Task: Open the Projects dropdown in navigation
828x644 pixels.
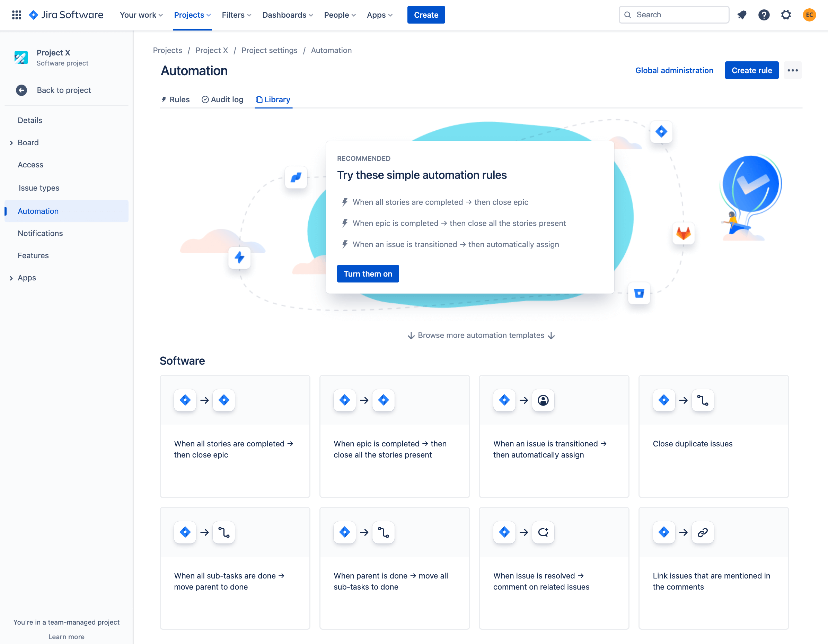Action: 192,15
